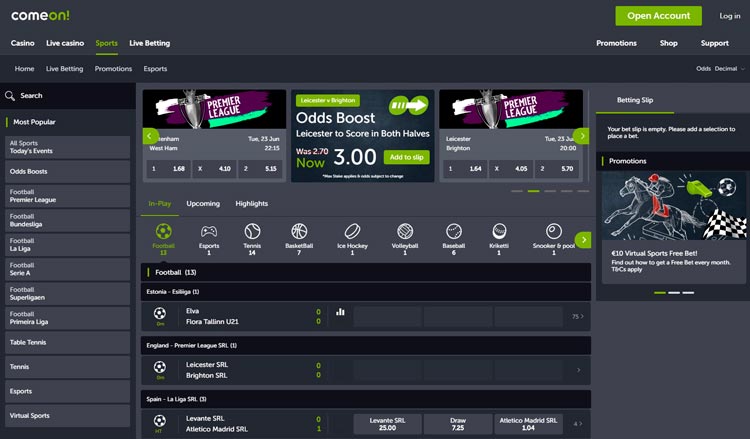The width and height of the screenshot is (750, 439).
Task: Open the top-level Sports menu
Action: pos(106,43)
